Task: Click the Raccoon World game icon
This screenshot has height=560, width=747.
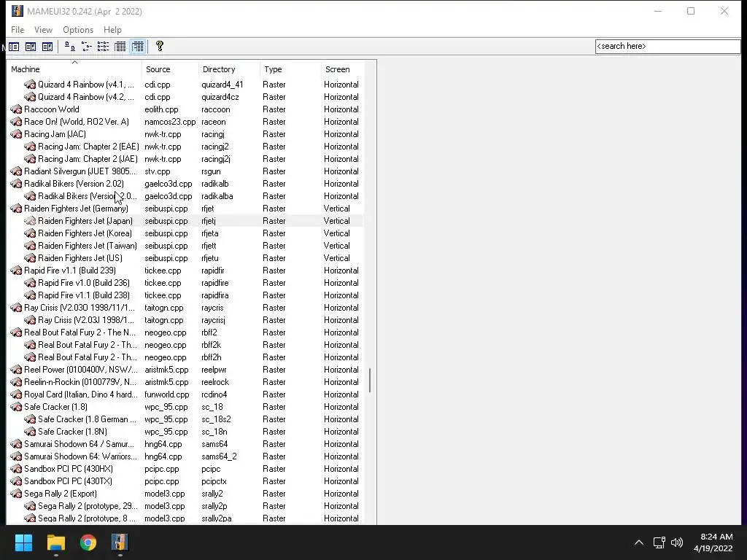Action: 16,109
